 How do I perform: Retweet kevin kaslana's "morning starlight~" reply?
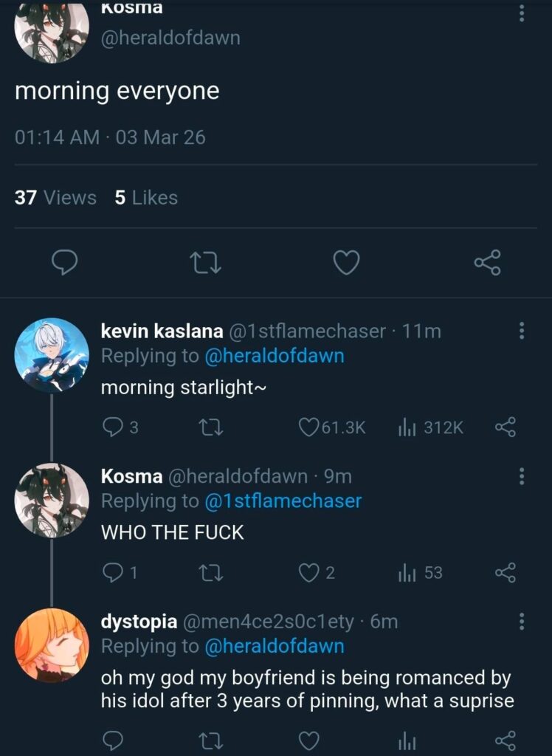(x=212, y=427)
